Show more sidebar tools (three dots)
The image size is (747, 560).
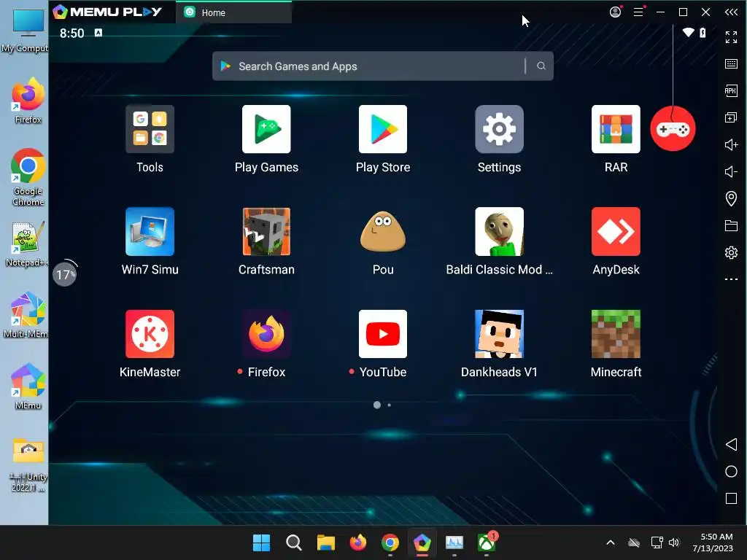point(731,279)
